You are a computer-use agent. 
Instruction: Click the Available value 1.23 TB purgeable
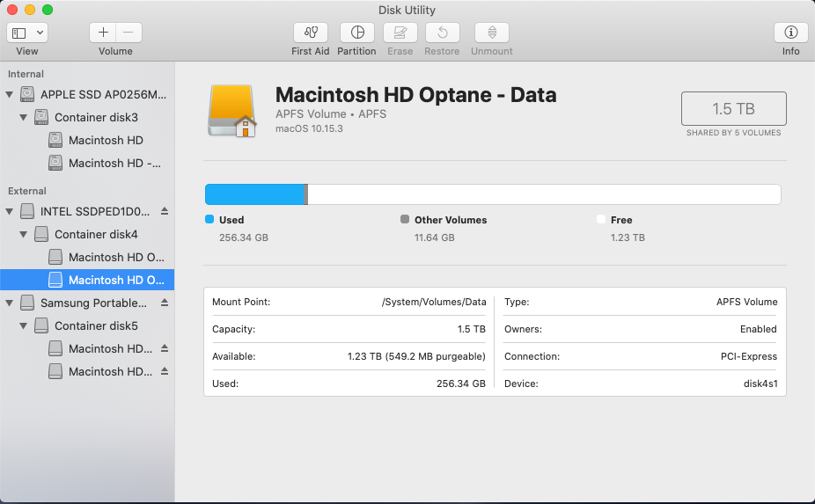[416, 356]
